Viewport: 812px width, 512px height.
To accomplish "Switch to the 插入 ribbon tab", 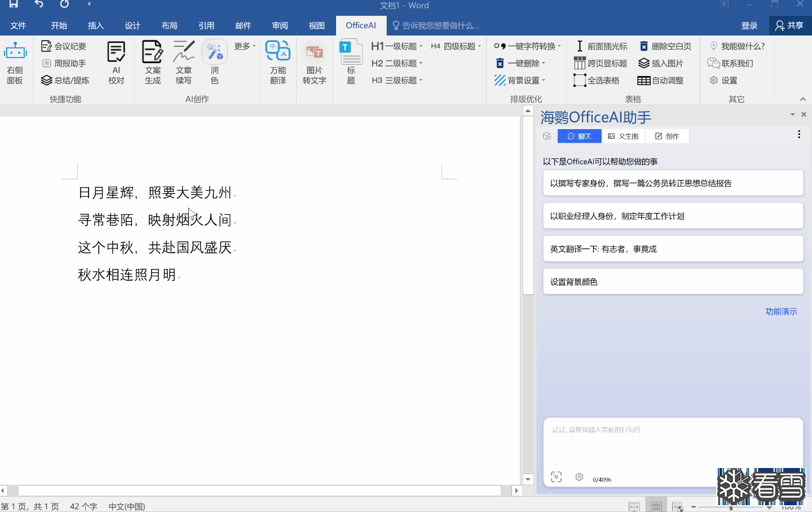I will [96, 25].
